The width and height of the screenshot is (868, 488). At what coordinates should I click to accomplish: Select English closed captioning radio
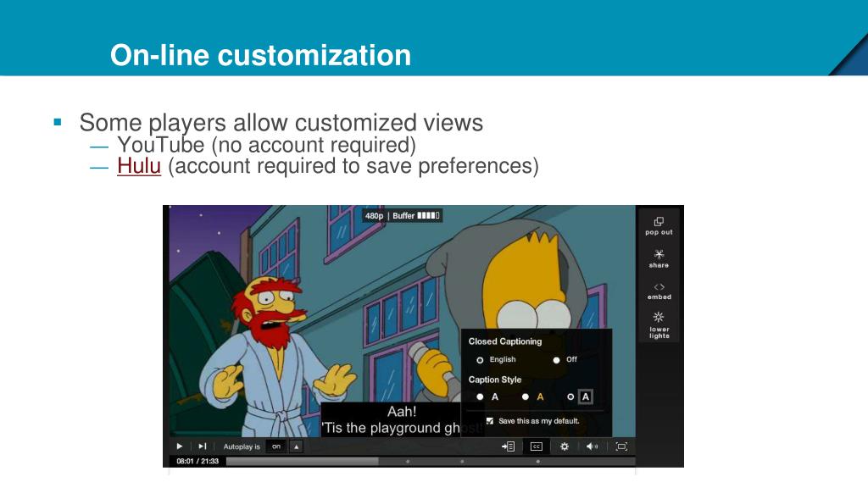click(480, 360)
